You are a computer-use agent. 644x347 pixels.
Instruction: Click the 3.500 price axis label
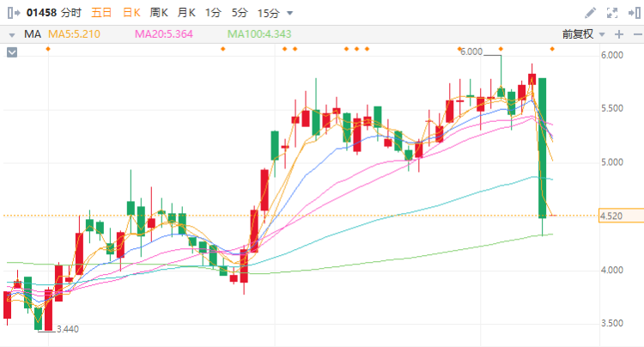pyautogui.click(x=612, y=323)
